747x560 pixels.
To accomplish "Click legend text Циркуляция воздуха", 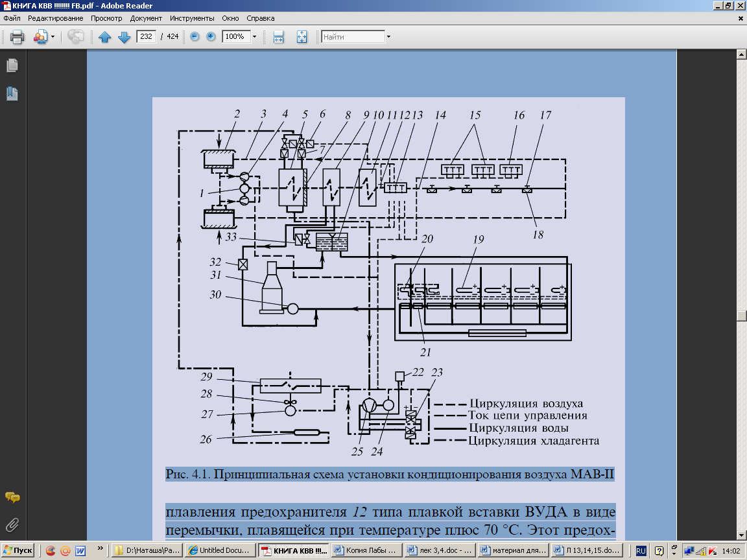I will (x=526, y=404).
